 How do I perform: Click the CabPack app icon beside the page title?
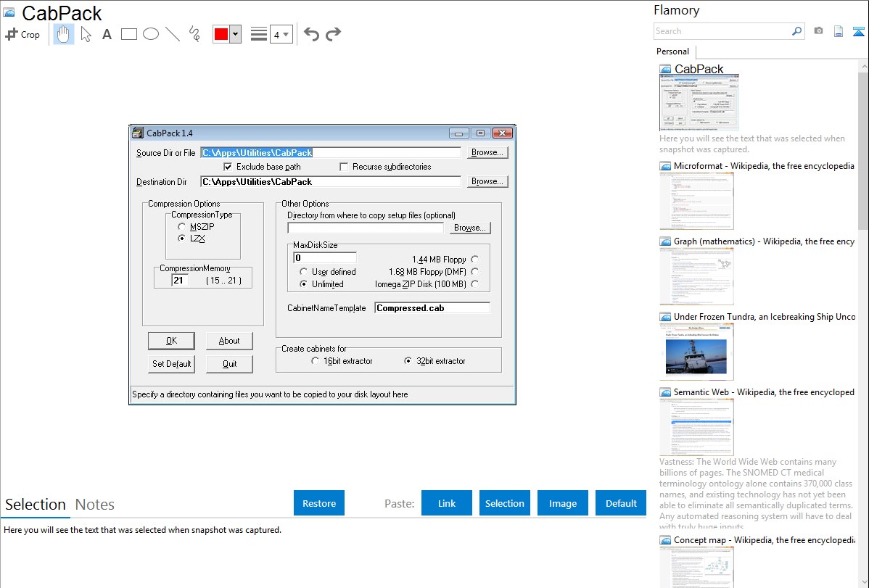click(9, 12)
